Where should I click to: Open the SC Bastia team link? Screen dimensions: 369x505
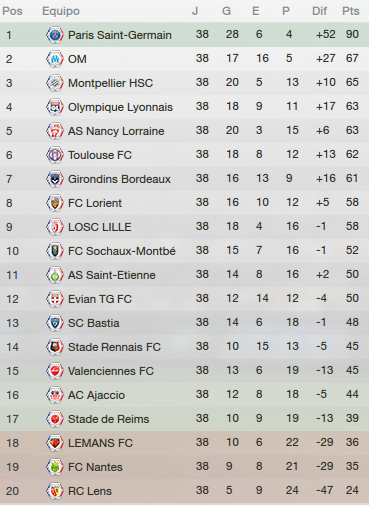(94, 323)
